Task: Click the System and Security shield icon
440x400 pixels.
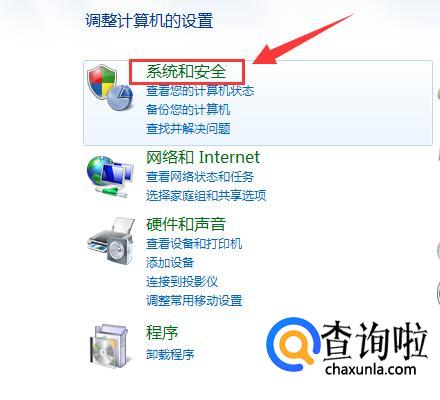Action: pos(110,87)
